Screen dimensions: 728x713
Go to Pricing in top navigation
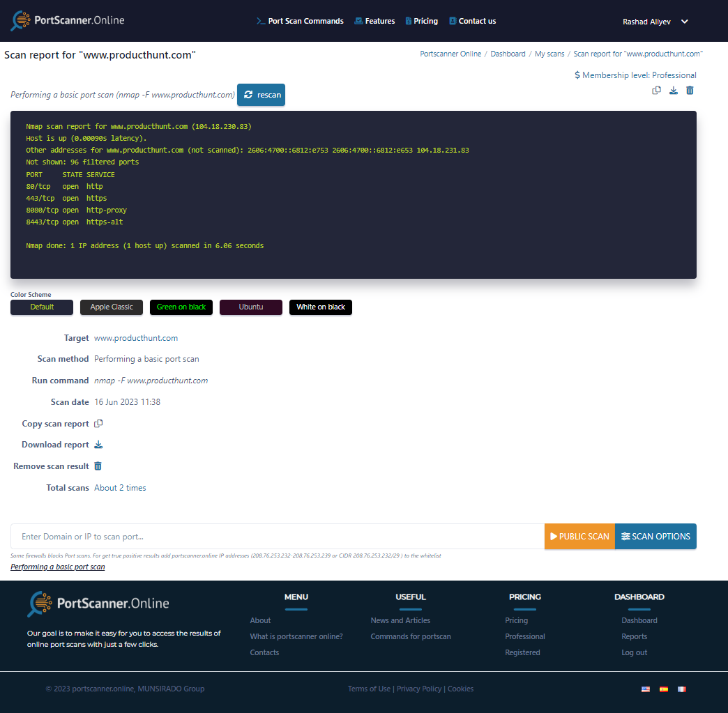click(422, 21)
